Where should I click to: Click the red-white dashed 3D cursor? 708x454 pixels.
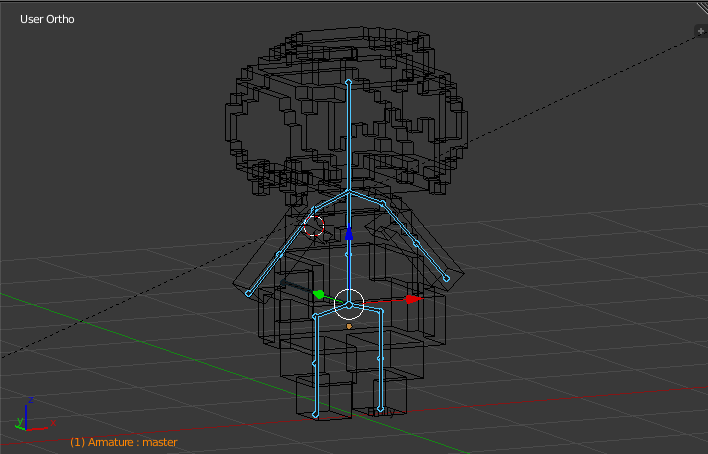pyautogui.click(x=313, y=225)
